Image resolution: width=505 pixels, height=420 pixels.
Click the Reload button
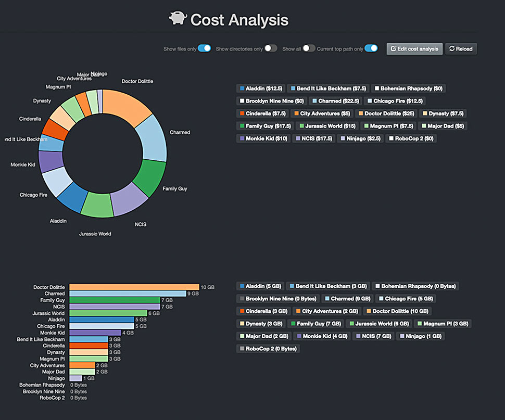[x=461, y=49]
